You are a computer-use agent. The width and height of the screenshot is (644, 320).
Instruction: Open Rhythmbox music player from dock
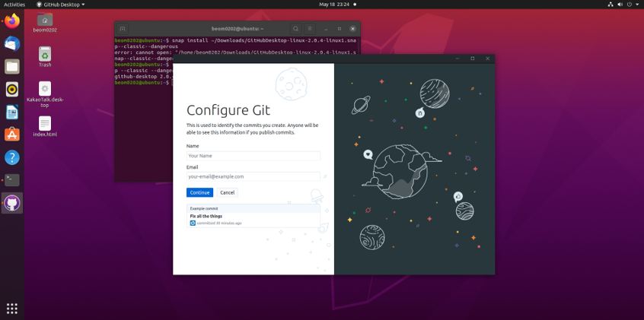point(12,89)
